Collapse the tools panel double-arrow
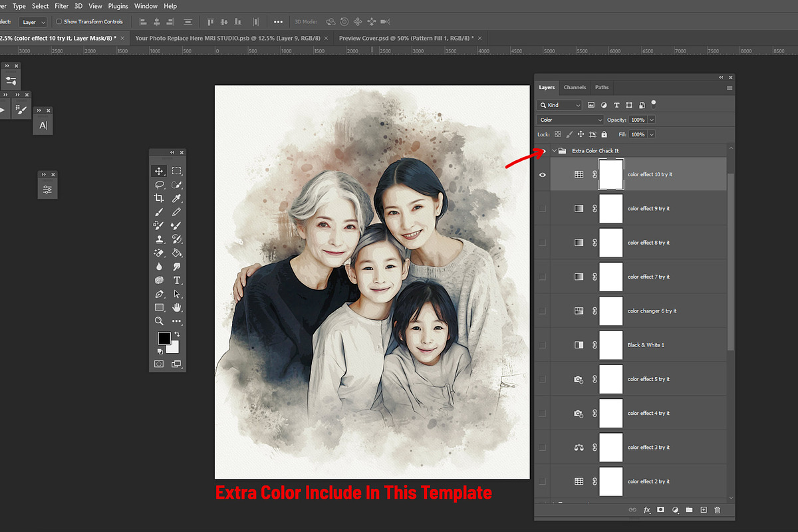This screenshot has width=798, height=532. click(x=172, y=152)
